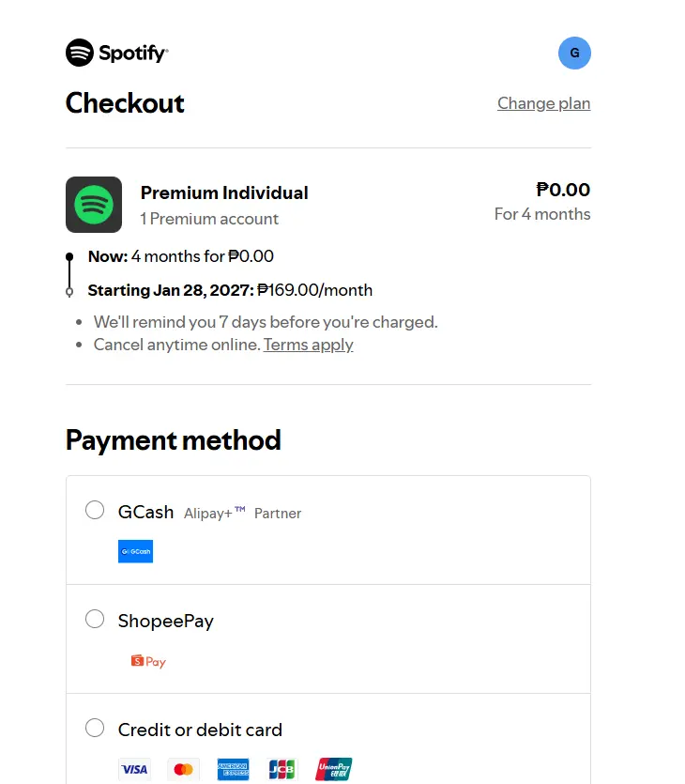Open the G profile avatar

point(574,53)
